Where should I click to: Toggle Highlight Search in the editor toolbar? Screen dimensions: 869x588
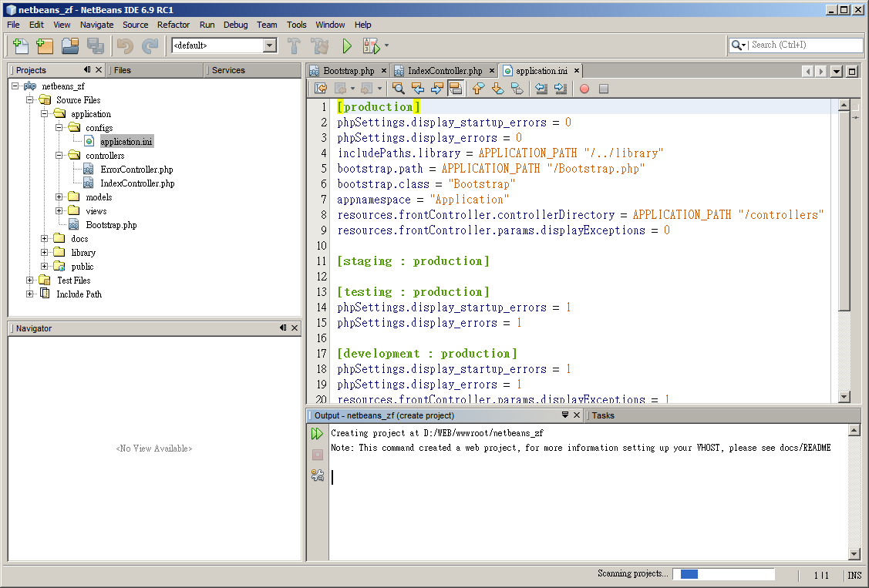[456, 89]
